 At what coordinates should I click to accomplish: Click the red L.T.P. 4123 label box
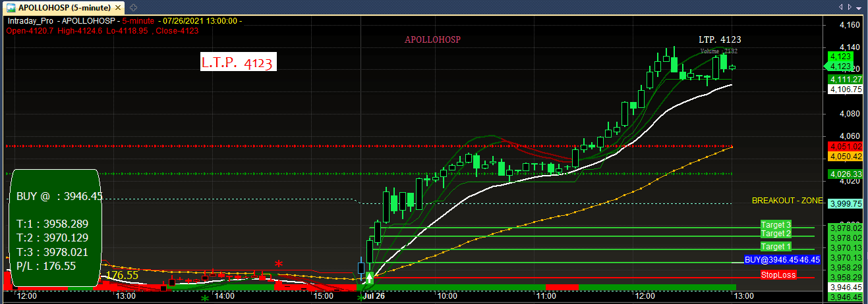(x=238, y=63)
